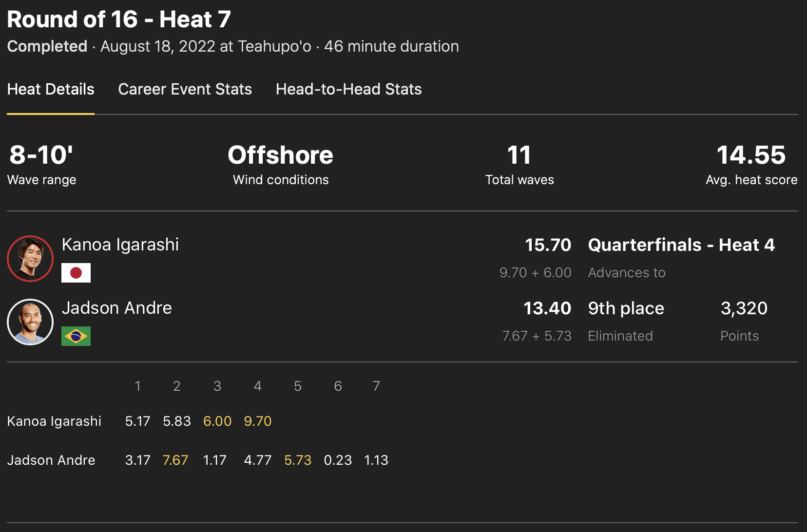Click the 14.55 average heat score
The height and width of the screenshot is (532, 807).
point(751,155)
